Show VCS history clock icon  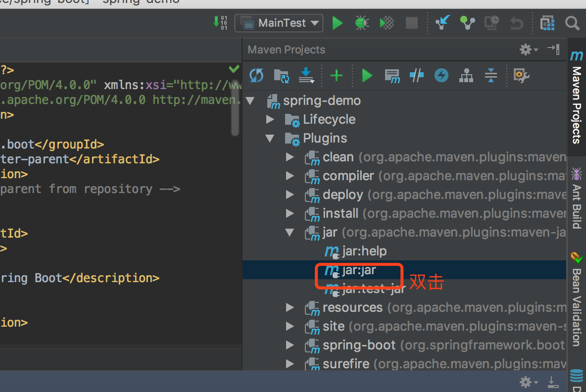pos(492,23)
